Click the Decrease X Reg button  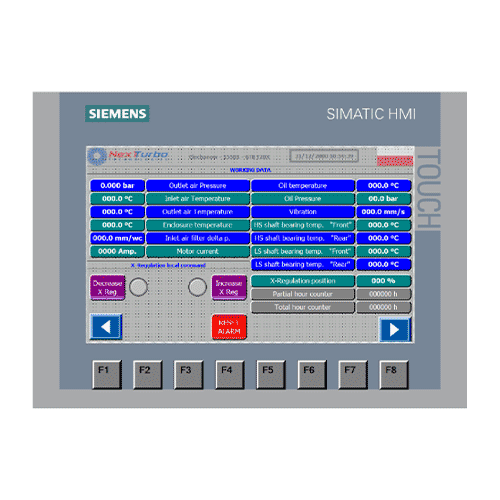click(x=107, y=287)
